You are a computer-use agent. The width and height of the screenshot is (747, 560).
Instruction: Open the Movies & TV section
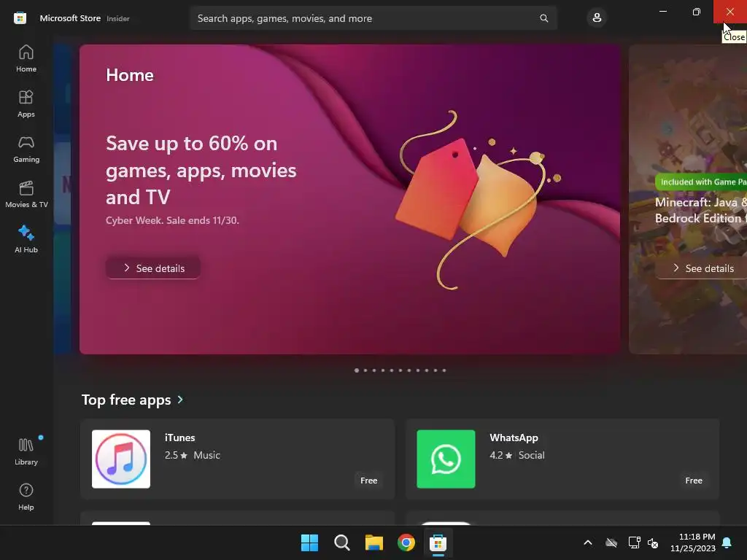(26, 194)
